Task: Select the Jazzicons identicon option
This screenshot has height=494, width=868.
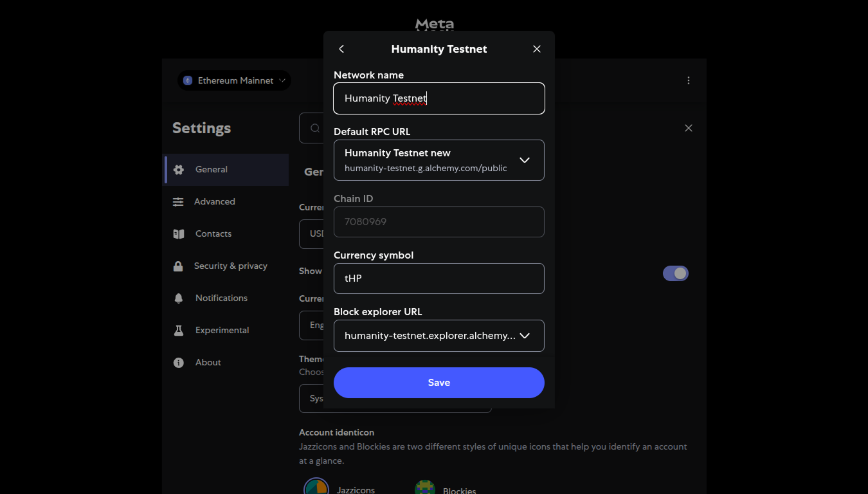Action: 316,488
